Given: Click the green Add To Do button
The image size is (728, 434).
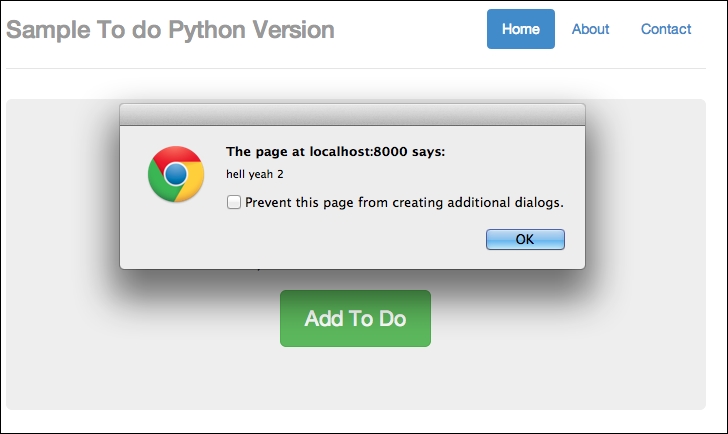Looking at the screenshot, I should point(355,319).
